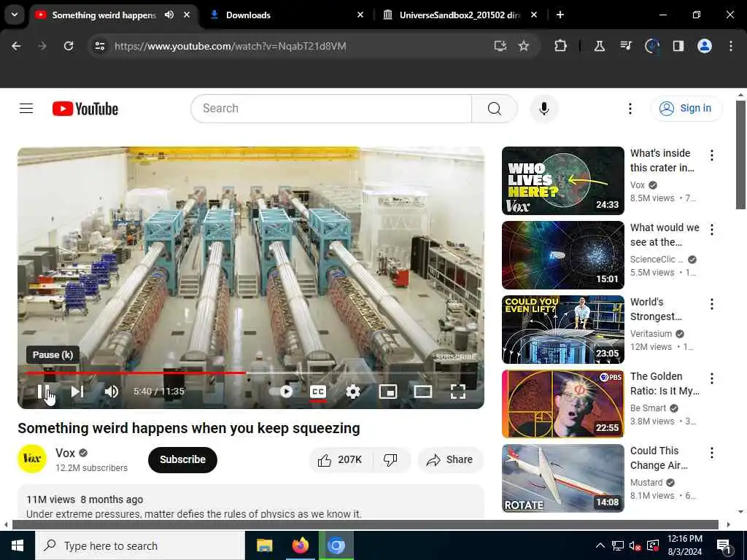
Task: Pause the video with the pause button
Action: pyautogui.click(x=43, y=392)
